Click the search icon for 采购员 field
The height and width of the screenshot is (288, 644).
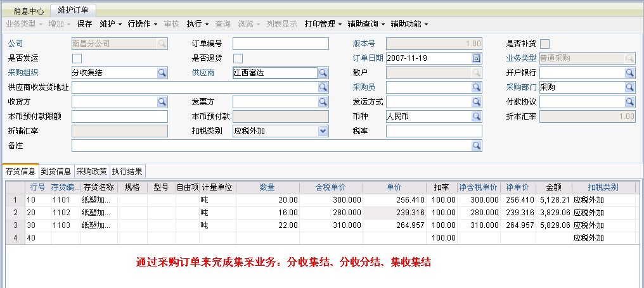coord(477,87)
